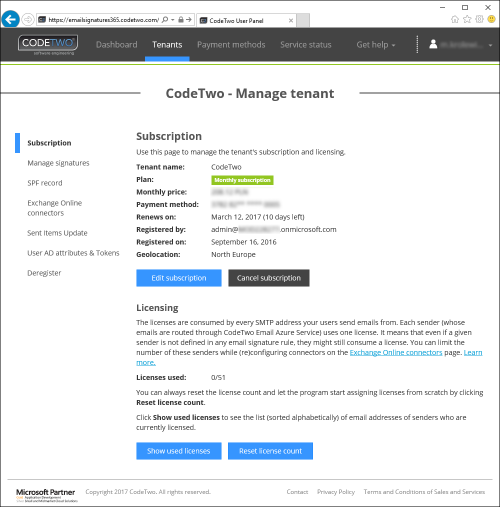Select the Tenants tab
The image size is (500, 507).
[167, 45]
